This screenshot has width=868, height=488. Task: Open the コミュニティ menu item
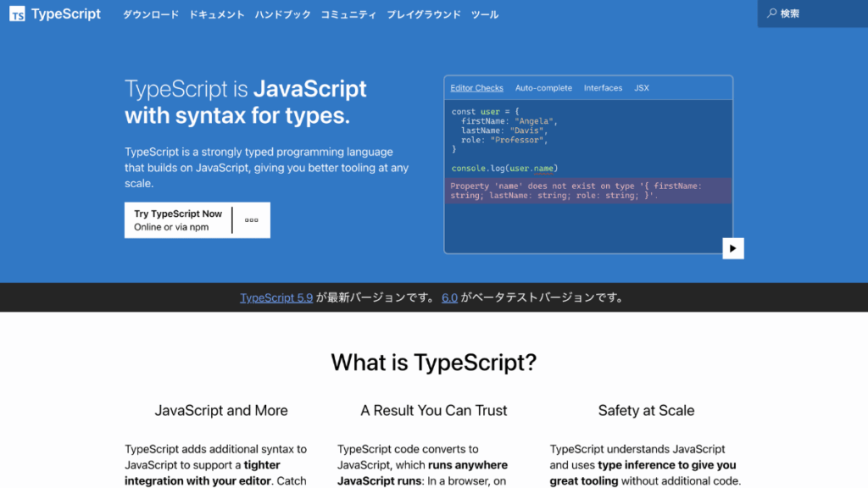[348, 14]
